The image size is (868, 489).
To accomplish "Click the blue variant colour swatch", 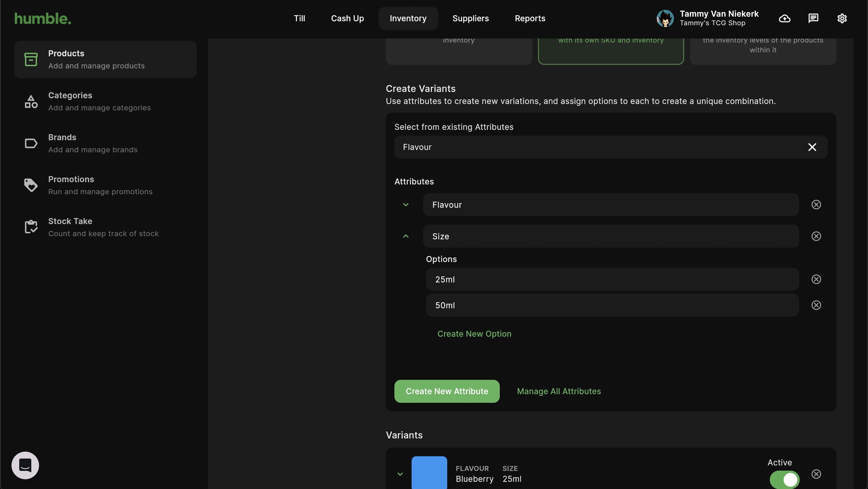I will click(x=429, y=472).
